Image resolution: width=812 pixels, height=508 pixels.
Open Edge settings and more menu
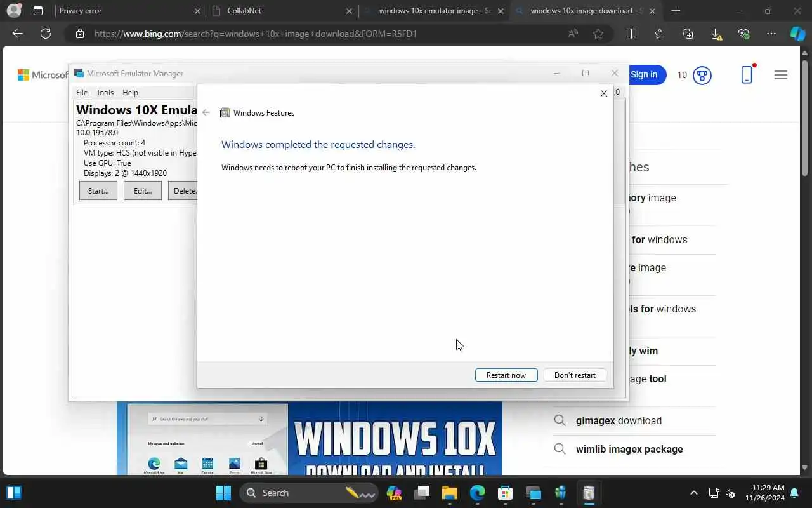coord(771,34)
